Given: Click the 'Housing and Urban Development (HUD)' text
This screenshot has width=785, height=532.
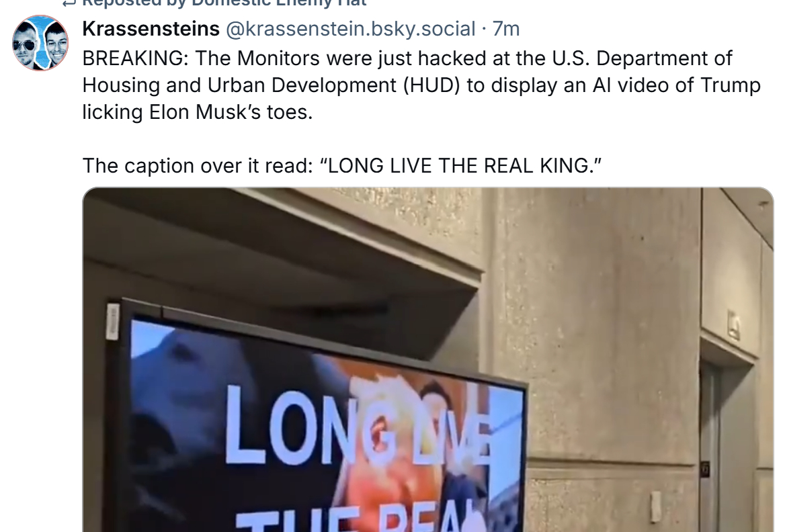Looking at the screenshot, I should (271, 85).
